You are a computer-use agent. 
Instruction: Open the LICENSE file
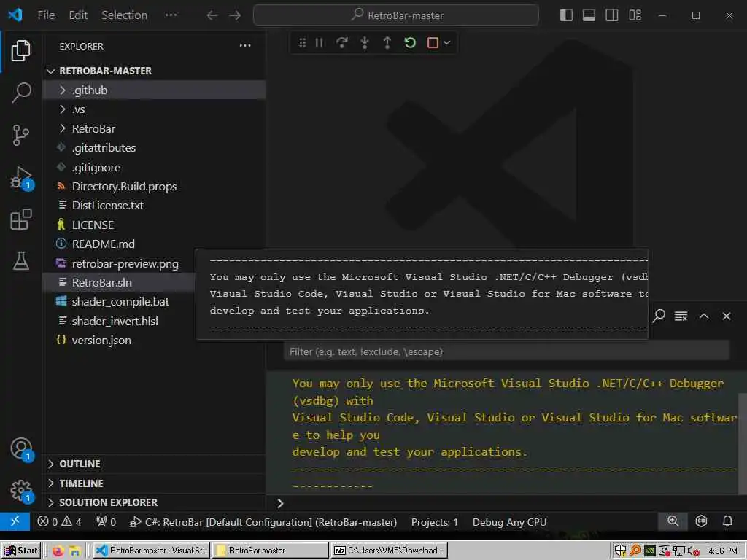(154, 225)
